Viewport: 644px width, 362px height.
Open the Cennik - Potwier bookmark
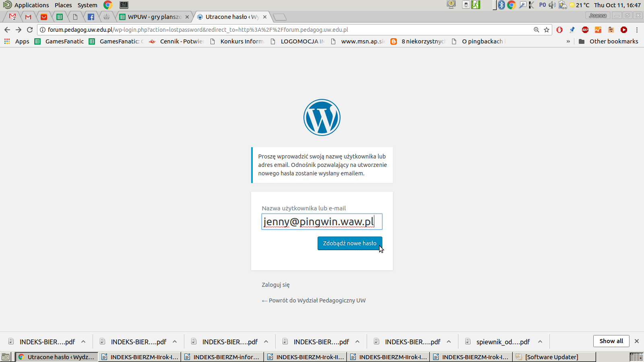[176, 41]
